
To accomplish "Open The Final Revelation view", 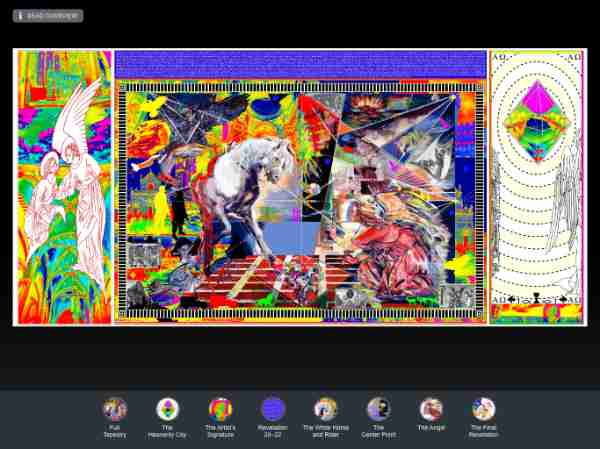I will tap(484, 409).
